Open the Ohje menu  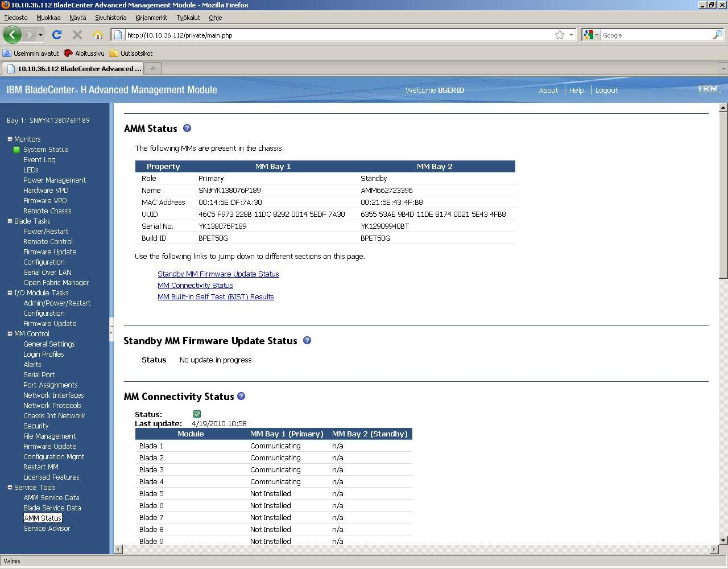coord(215,18)
